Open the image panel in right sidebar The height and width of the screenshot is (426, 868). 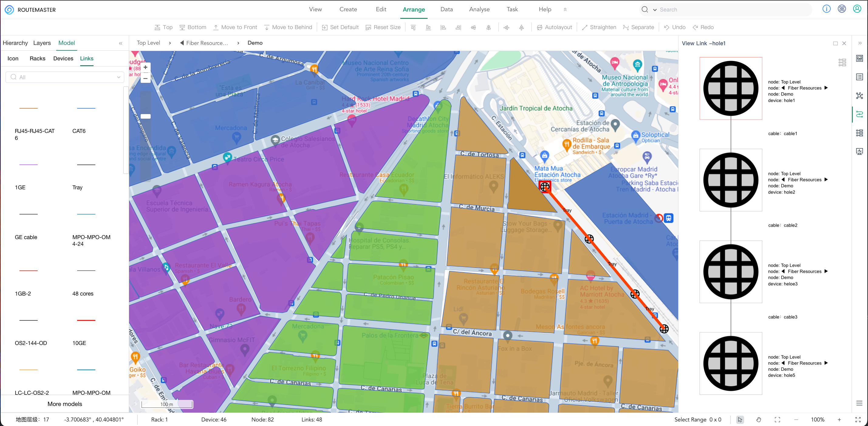pyautogui.click(x=859, y=58)
